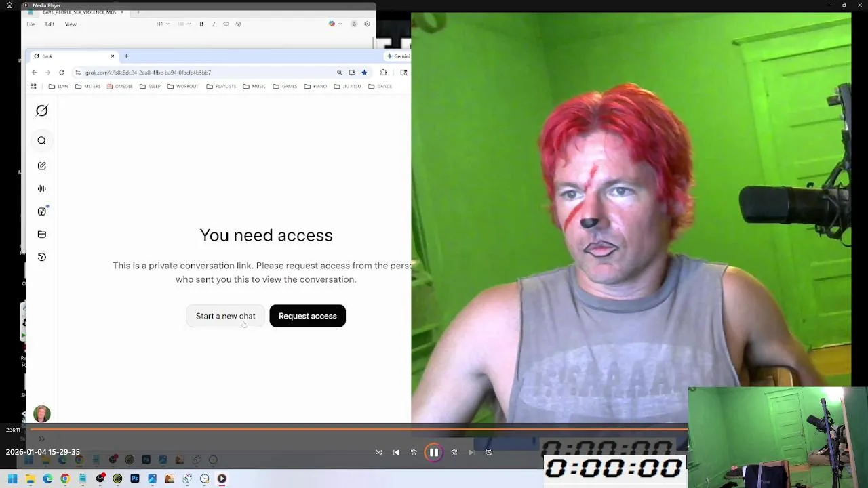Skip back 10 seconds

(414, 453)
